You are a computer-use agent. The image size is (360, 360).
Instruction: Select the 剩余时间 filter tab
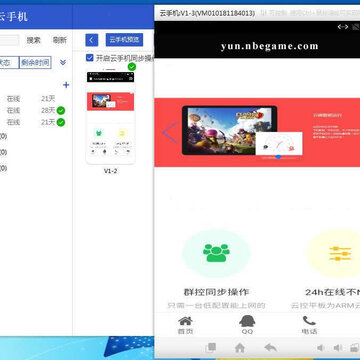click(35, 62)
